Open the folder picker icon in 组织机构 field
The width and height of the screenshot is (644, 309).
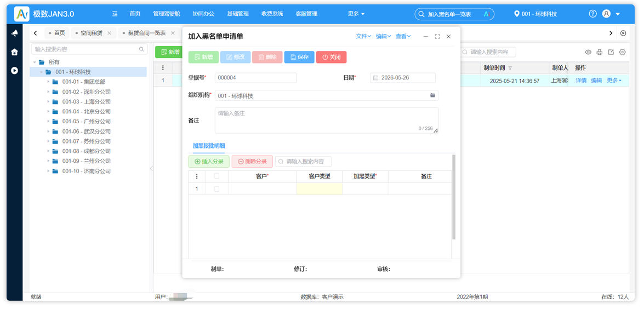click(432, 95)
